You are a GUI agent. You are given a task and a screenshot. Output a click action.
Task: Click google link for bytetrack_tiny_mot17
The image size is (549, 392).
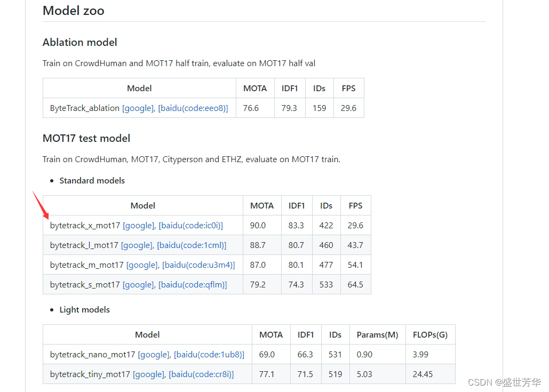click(x=149, y=374)
